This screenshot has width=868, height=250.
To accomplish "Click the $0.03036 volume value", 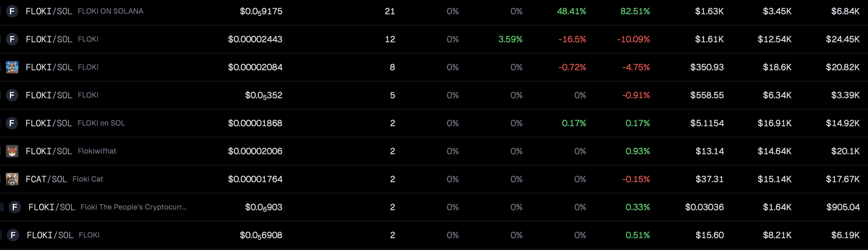I will 705,207.
